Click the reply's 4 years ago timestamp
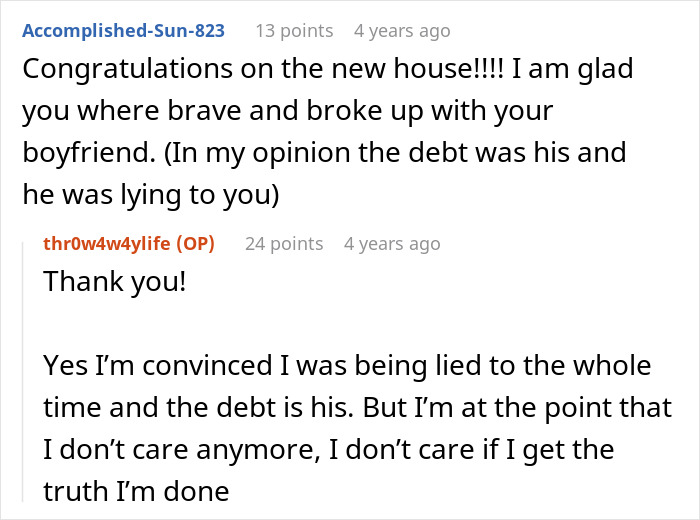700x520 pixels. [x=392, y=243]
